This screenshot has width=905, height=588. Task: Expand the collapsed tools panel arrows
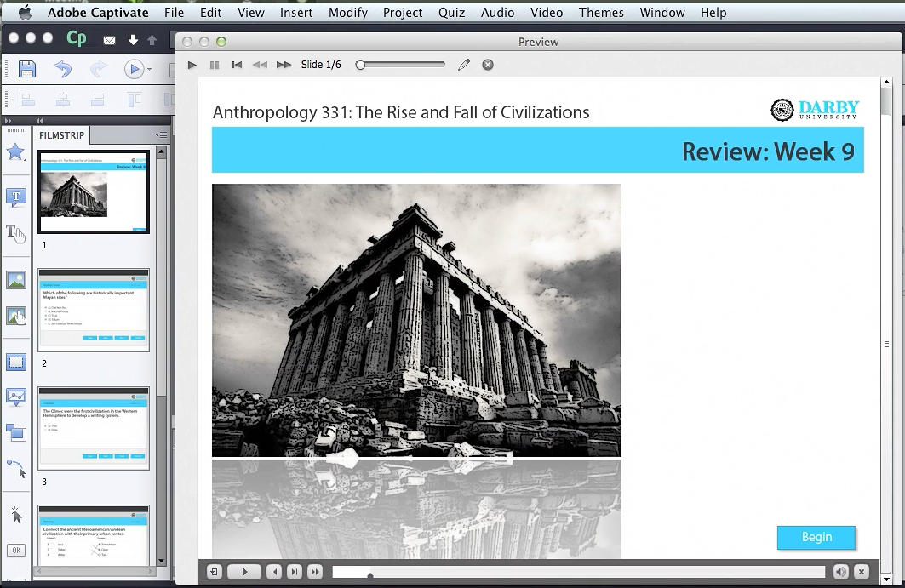point(9,121)
